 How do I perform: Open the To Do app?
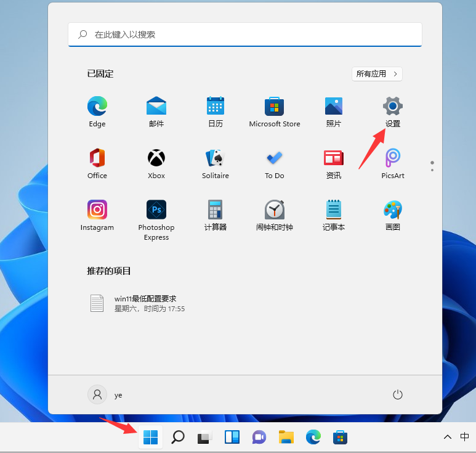275,163
